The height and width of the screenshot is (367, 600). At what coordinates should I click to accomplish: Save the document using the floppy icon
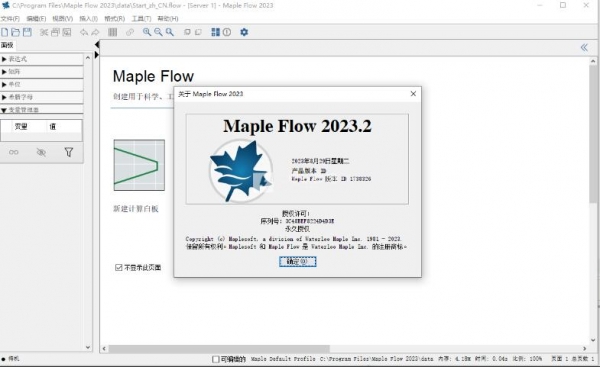point(27,32)
